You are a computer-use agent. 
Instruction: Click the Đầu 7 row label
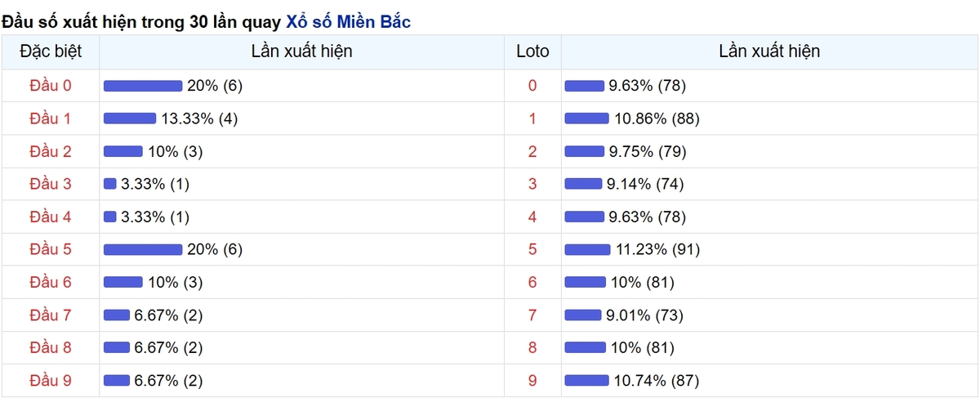click(x=51, y=315)
